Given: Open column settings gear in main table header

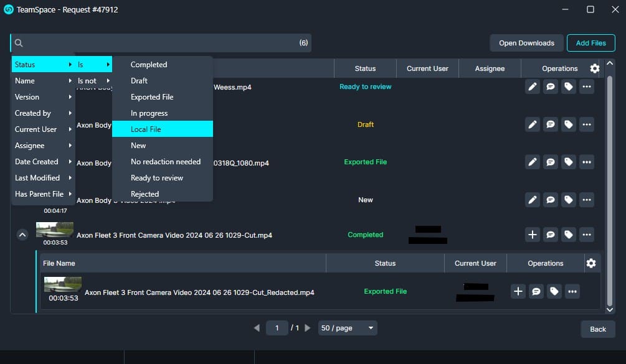Looking at the screenshot, I should [595, 68].
